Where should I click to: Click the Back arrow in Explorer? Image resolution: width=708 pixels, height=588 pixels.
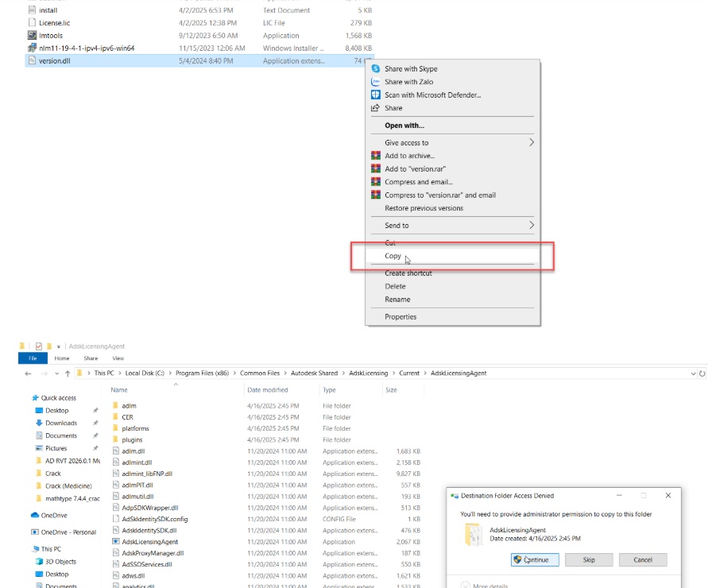(x=26, y=373)
